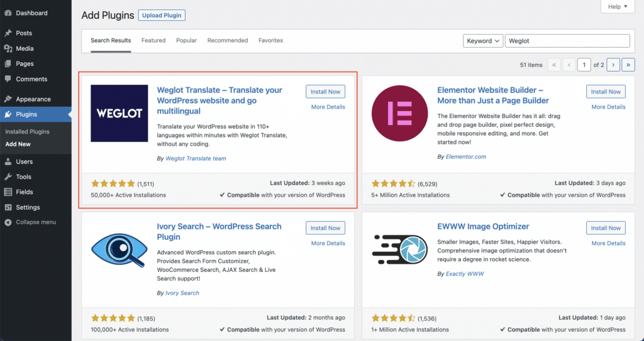Open the EWWW Image Optimizer title link

pyautogui.click(x=483, y=227)
